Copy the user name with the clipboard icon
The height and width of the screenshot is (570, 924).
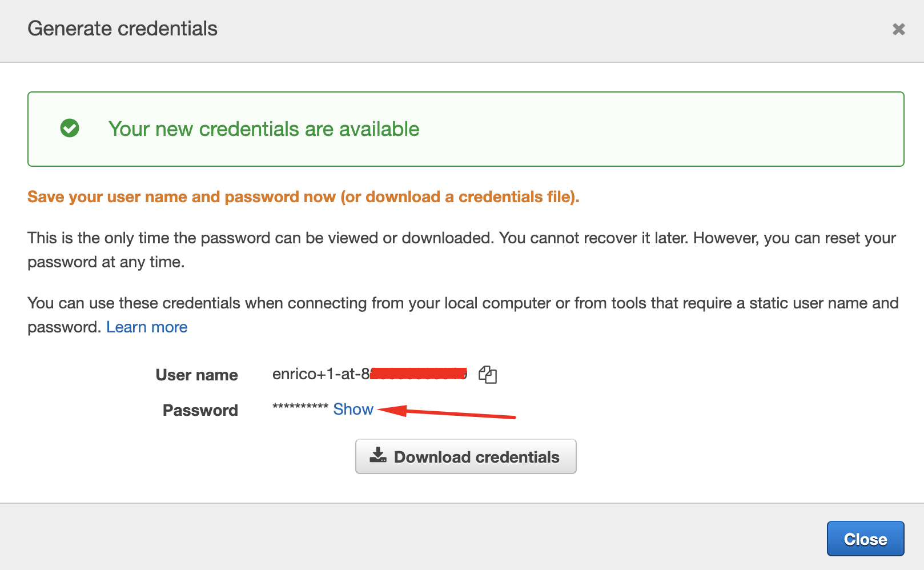(488, 375)
